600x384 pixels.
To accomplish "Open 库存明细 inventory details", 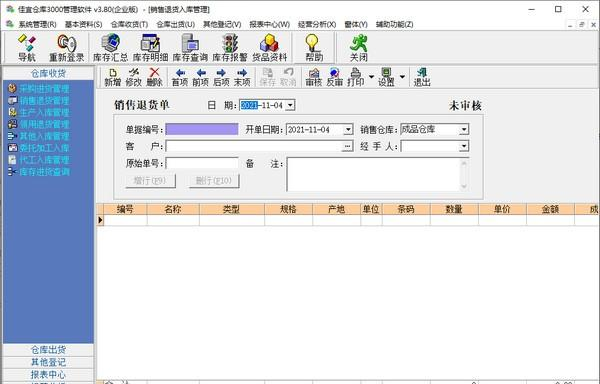I will (150, 48).
